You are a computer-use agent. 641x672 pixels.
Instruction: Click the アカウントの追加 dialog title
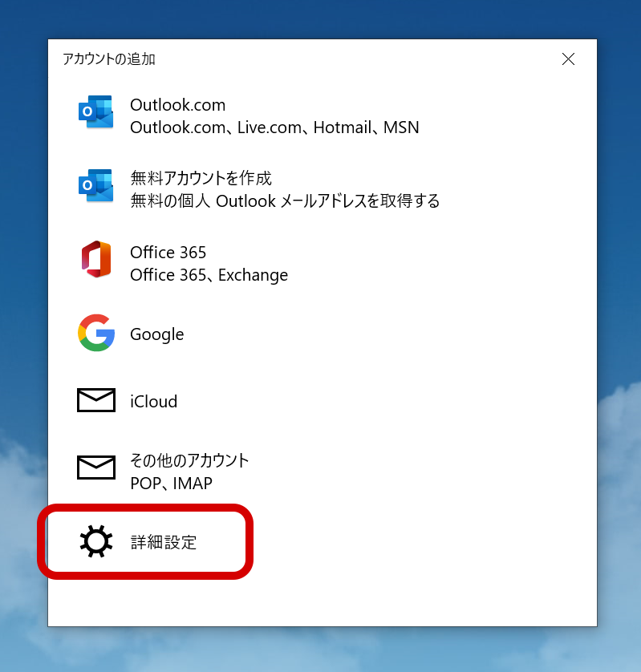click(x=108, y=59)
